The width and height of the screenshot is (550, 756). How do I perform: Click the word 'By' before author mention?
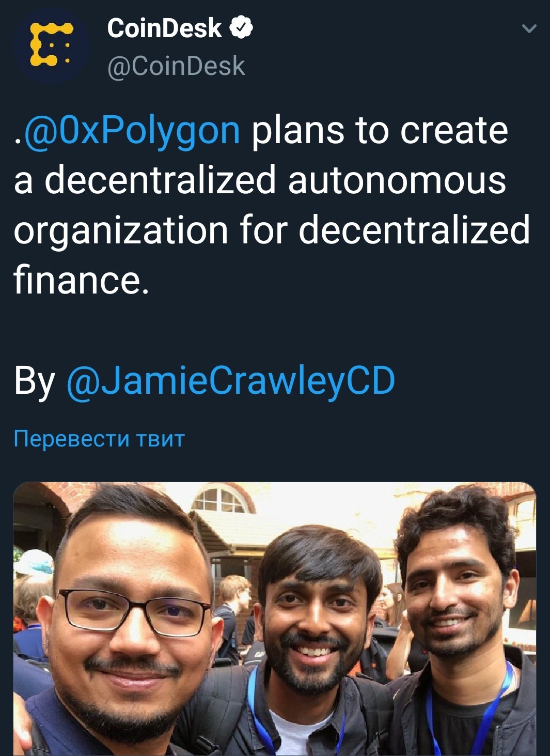pos(35,381)
